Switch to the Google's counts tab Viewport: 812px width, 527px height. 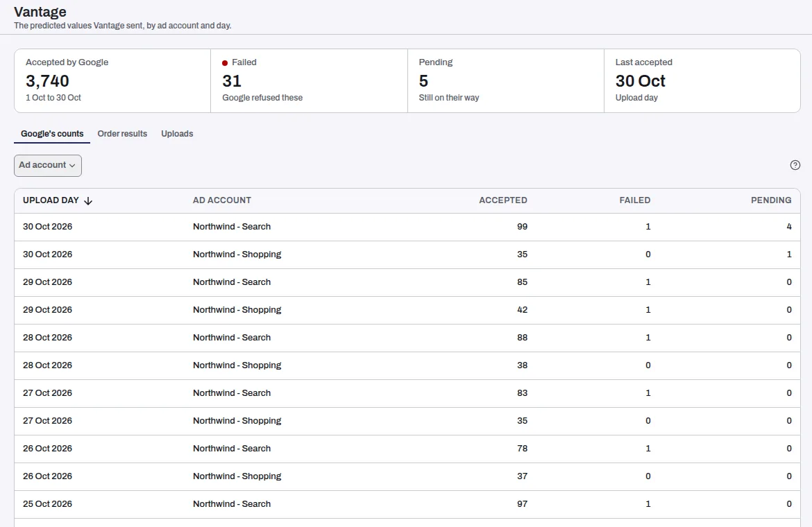52,133
